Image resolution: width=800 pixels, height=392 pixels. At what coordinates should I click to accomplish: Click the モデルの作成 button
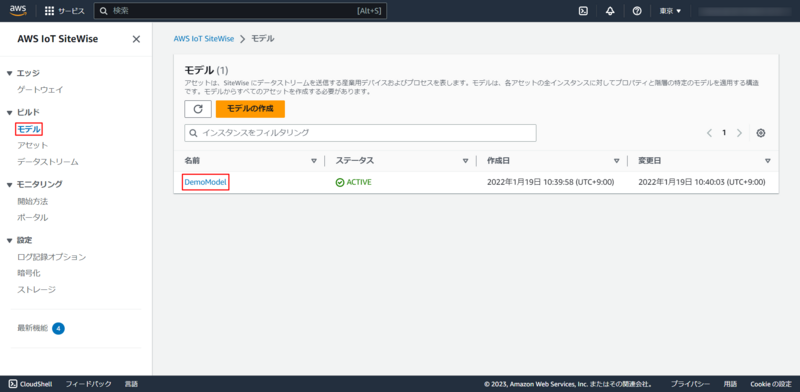click(250, 109)
